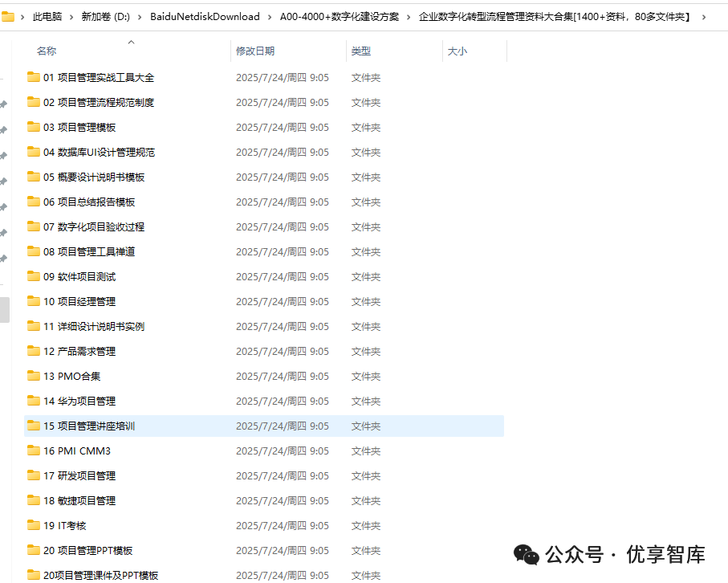The height and width of the screenshot is (583, 728).
Task: Click the folder icon next to 14 华为项目管理
Action: point(33,401)
